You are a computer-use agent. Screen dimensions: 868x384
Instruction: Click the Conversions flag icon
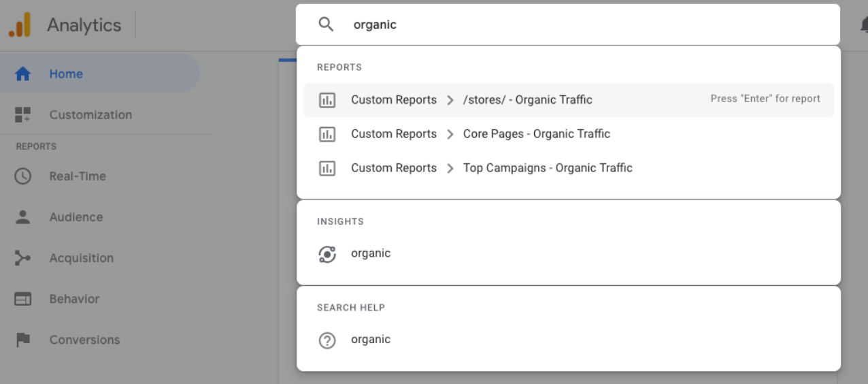(23, 340)
